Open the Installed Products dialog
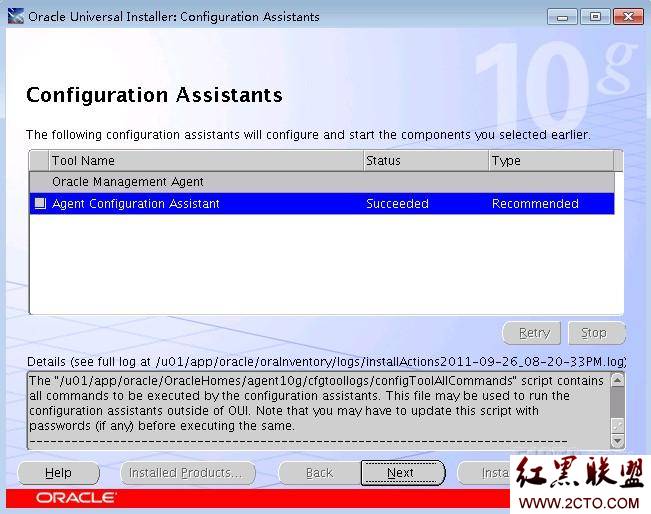Screen dimensions: 651x514 coord(187,473)
